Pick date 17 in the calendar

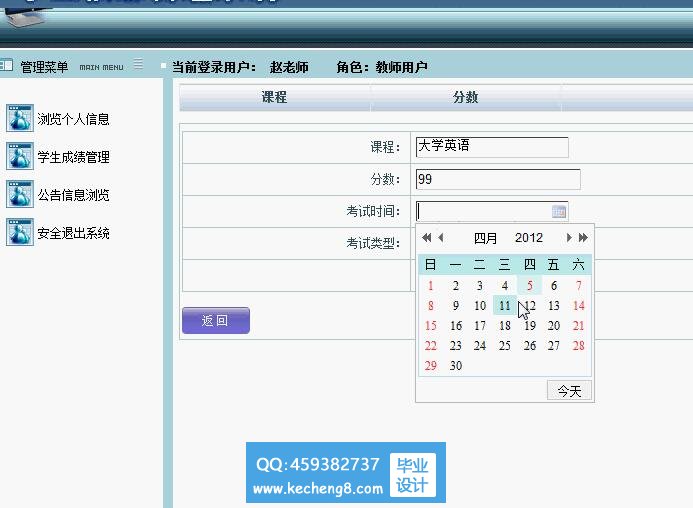(x=480, y=326)
